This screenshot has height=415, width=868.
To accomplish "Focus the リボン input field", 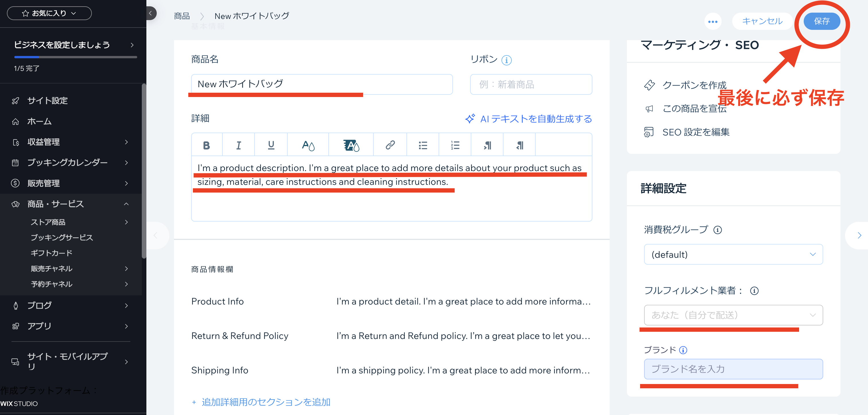I will 531,84.
